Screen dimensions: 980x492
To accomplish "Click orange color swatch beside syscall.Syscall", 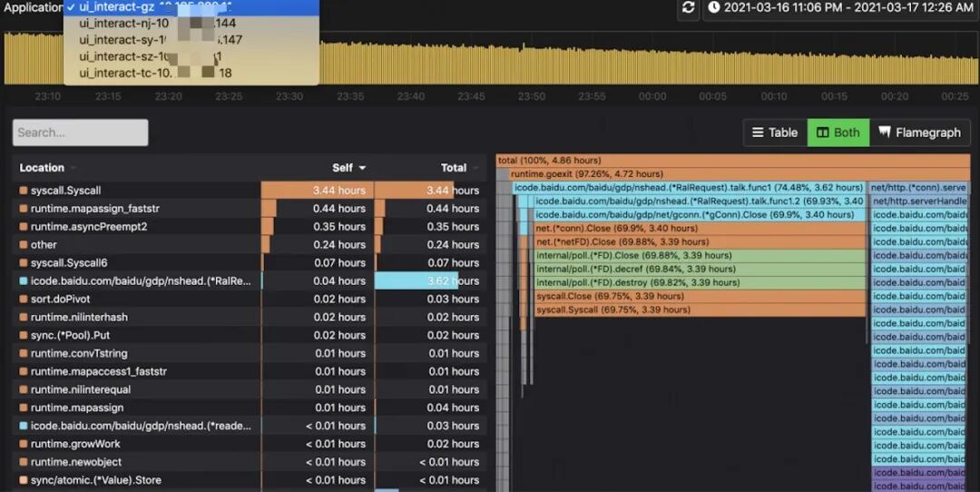I will pyautogui.click(x=23, y=190).
